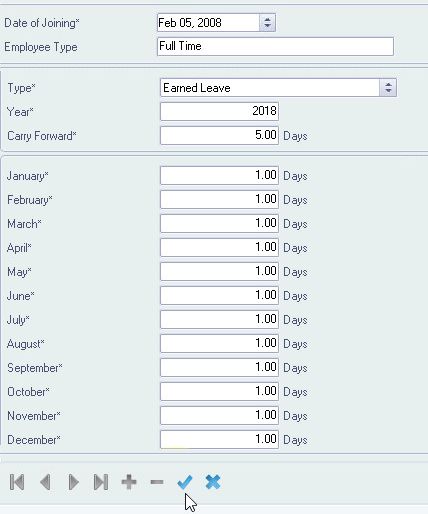428x514 pixels.
Task: Add new record plus icon
Action: 129,482
